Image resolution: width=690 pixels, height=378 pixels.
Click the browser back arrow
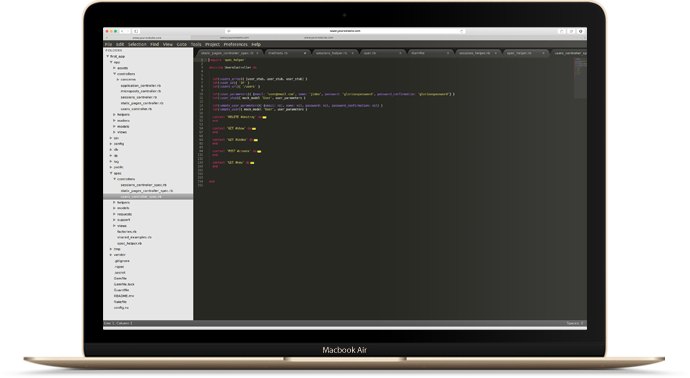pyautogui.click(x=122, y=31)
